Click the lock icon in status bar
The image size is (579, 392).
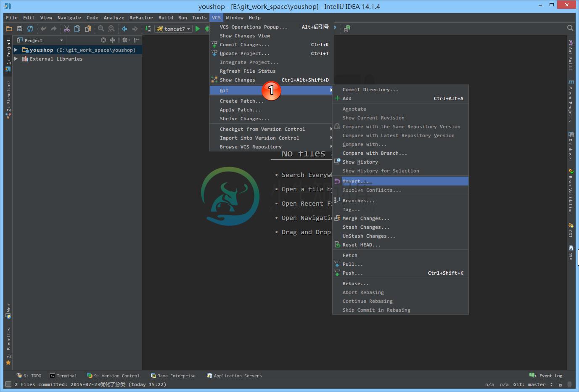(x=560, y=384)
